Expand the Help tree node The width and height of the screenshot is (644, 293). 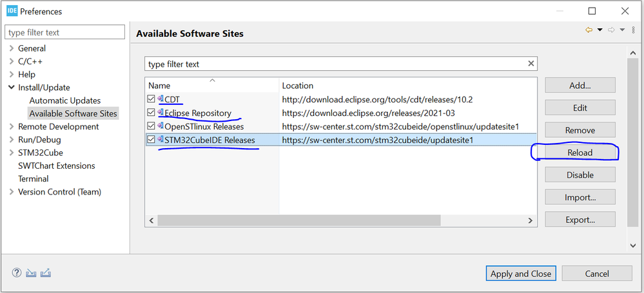pos(11,75)
